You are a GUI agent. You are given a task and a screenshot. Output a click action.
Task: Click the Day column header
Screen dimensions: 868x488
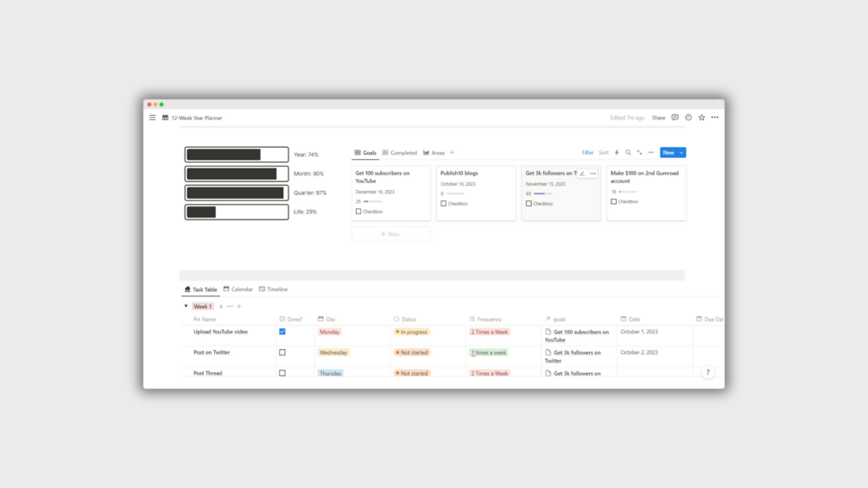[326, 320]
